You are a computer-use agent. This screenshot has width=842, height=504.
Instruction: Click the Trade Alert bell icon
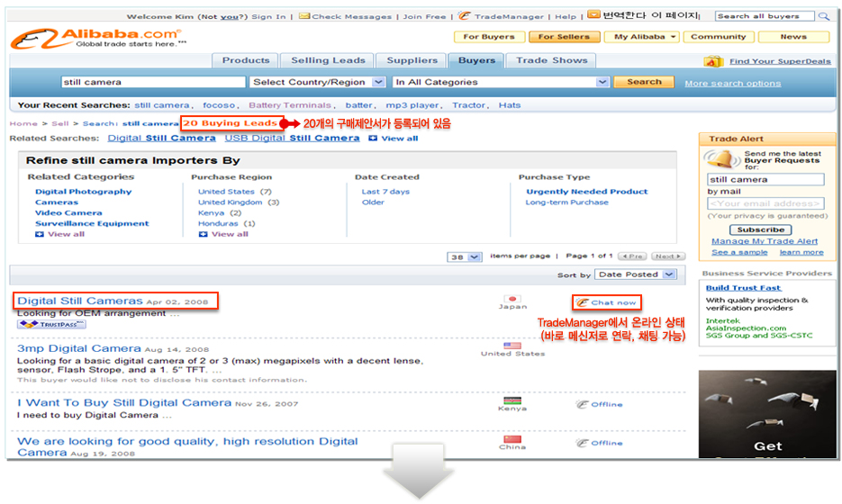[x=720, y=159]
